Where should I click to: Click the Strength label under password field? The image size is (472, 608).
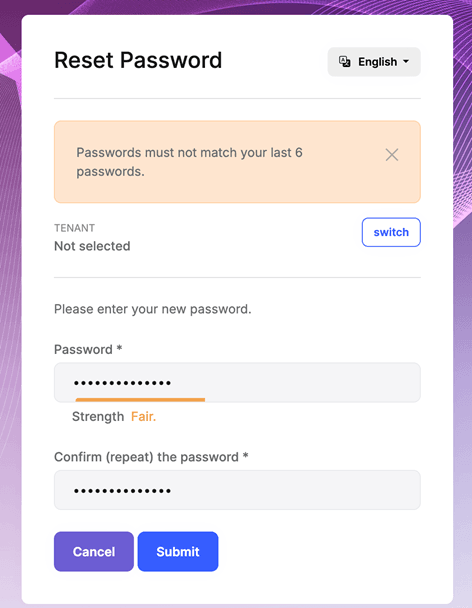98,416
